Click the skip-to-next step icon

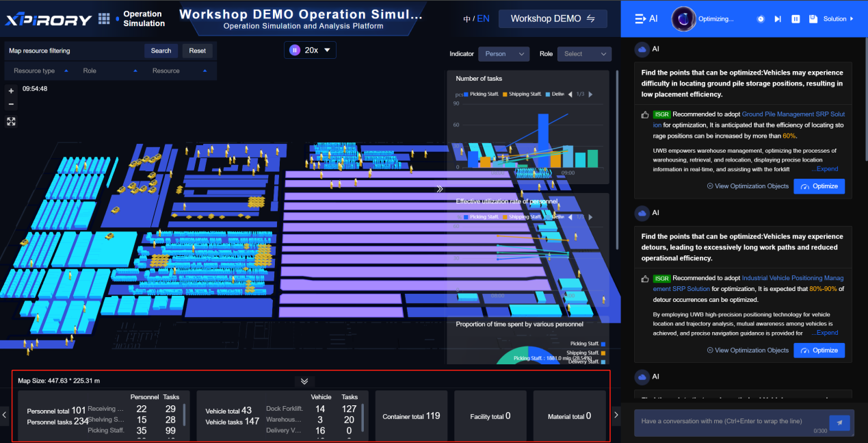click(x=778, y=19)
